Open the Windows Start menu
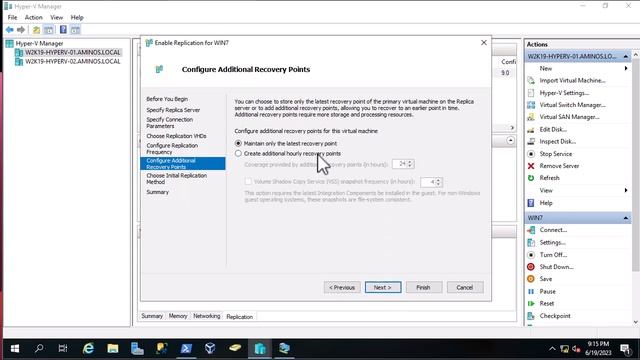640x360 pixels. point(15,348)
